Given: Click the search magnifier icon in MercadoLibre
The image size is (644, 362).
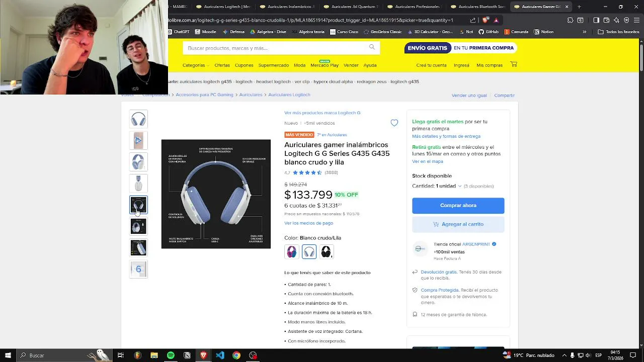Looking at the screenshot, I should point(372,47).
